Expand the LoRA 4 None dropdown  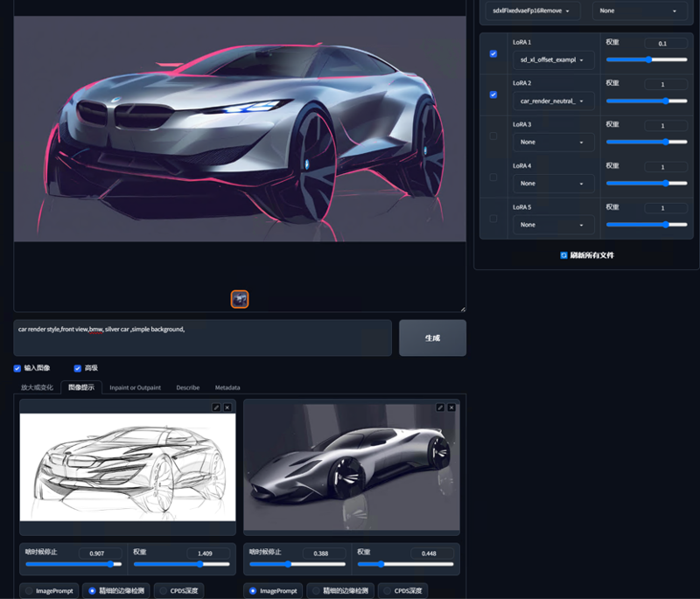pyautogui.click(x=554, y=184)
